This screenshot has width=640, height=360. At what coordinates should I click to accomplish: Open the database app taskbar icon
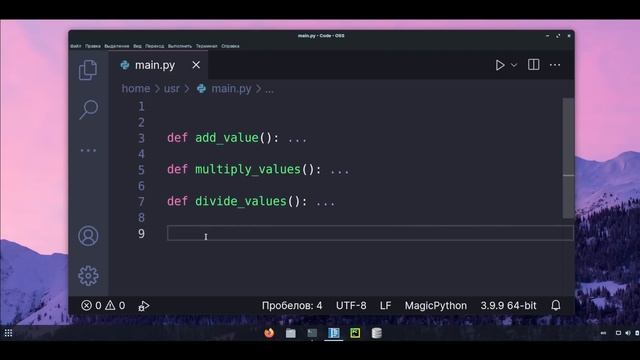point(377,333)
